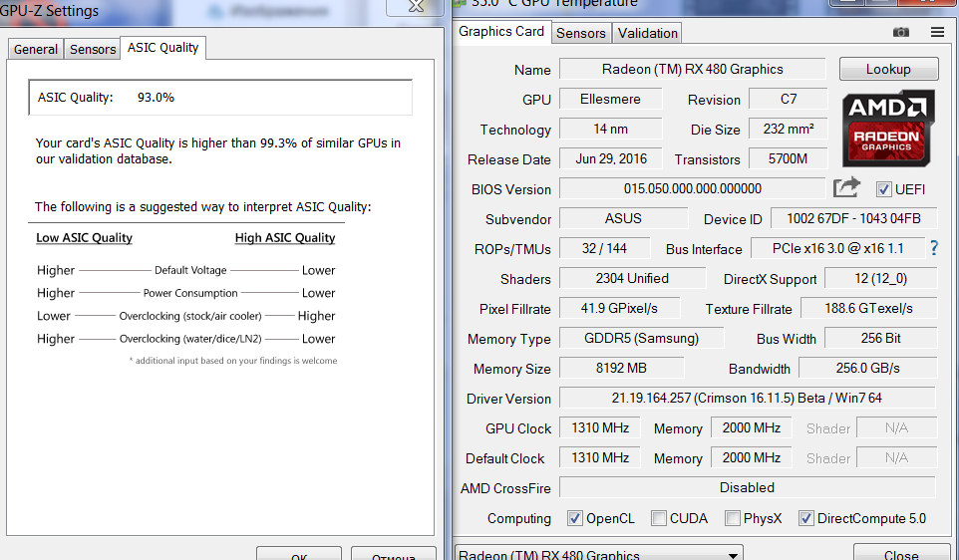
Task: Save BIOS using the export arrow icon
Action: pos(846,187)
